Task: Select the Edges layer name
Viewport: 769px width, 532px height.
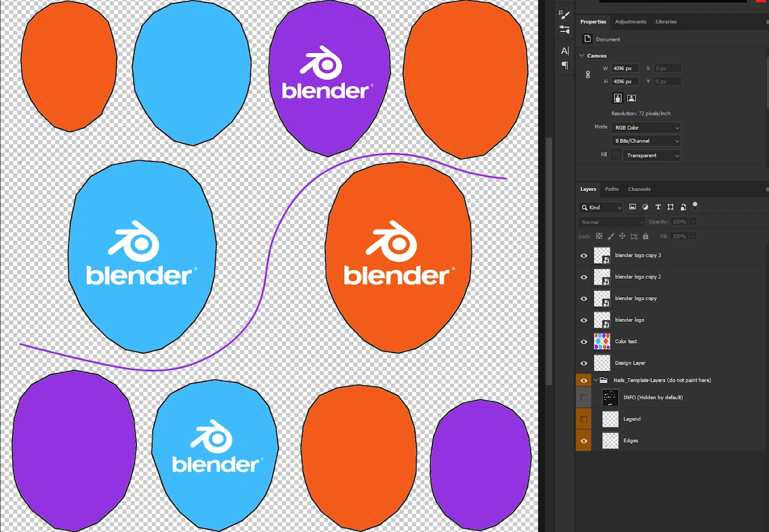Action: pyautogui.click(x=631, y=441)
